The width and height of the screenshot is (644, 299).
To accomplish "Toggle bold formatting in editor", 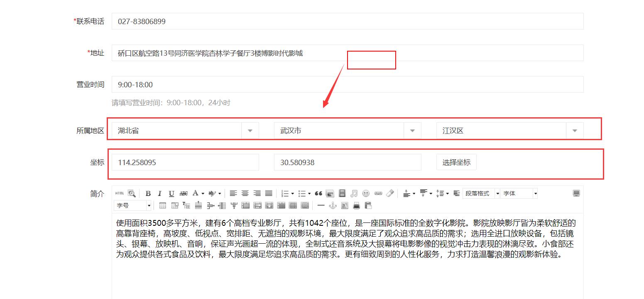I will point(148,193).
